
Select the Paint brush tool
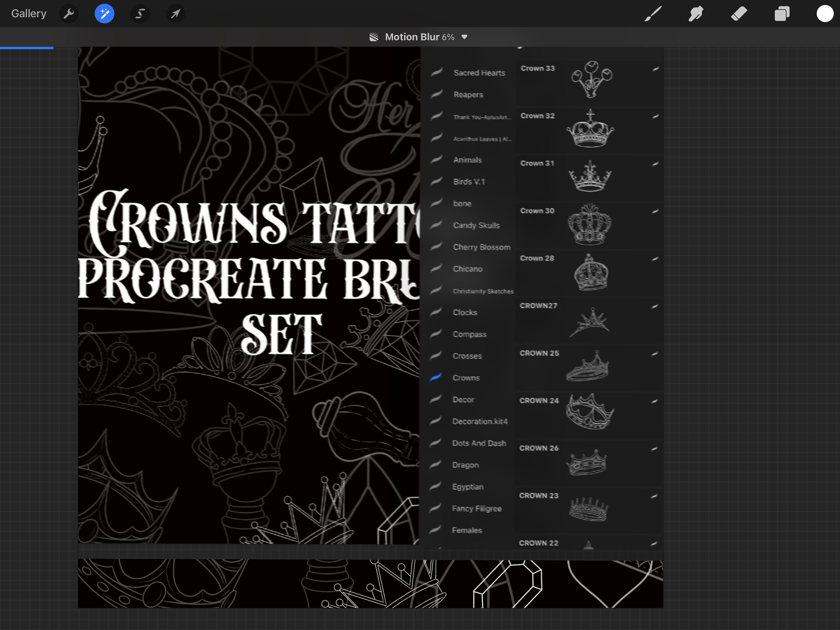tap(653, 14)
